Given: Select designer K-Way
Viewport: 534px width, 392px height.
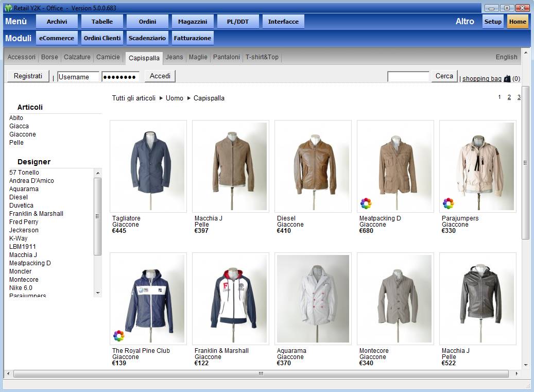Looking at the screenshot, I should (19, 238).
